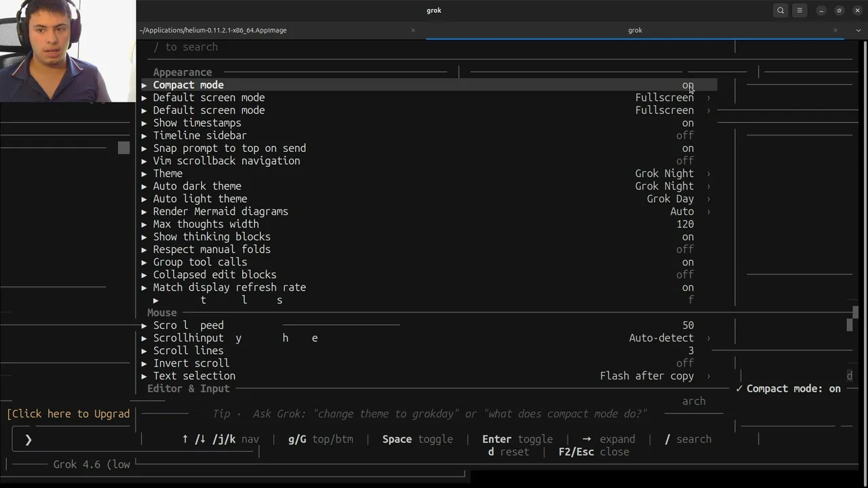868x488 pixels.
Task: Click the 'Auto-detect' value text
Action: [661, 338]
